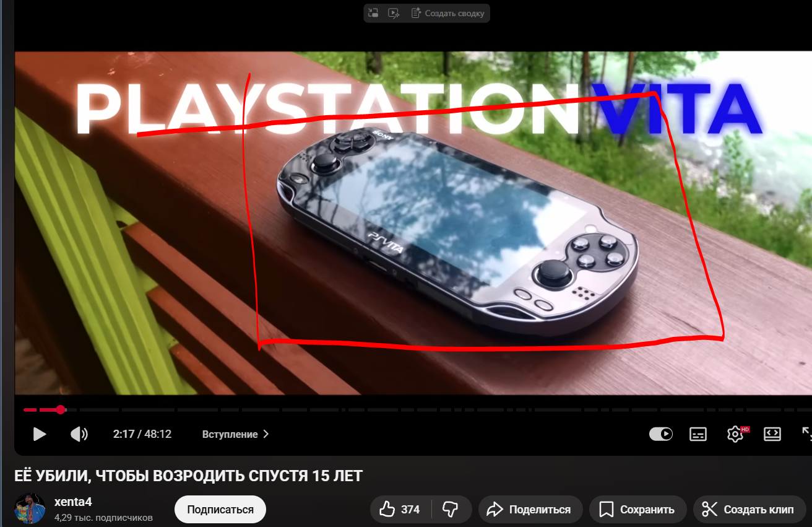Click 'Сохранить' to save the video
The width and height of the screenshot is (812, 527).
point(638,510)
